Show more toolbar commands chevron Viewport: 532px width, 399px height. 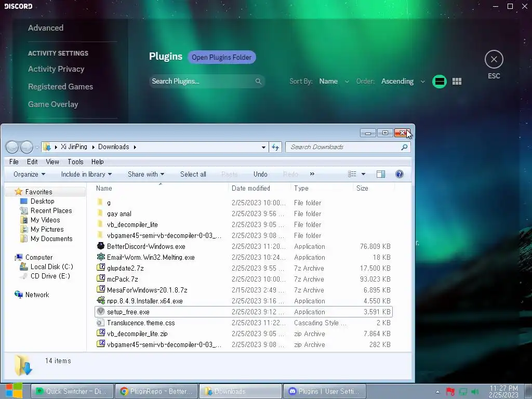click(x=312, y=174)
